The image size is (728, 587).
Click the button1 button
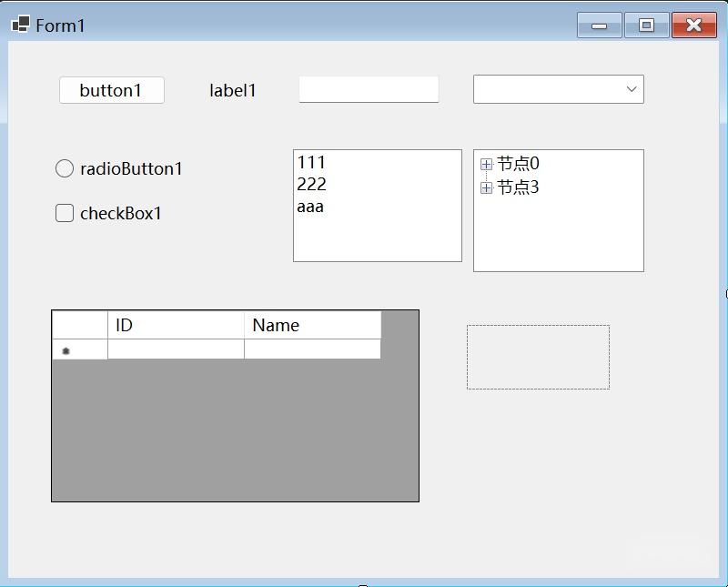[x=111, y=90]
